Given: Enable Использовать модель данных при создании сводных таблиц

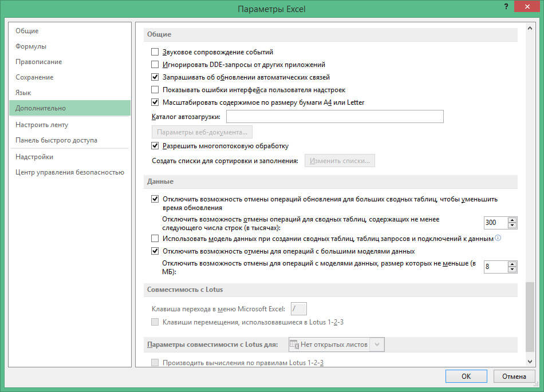Looking at the screenshot, I should (155, 239).
